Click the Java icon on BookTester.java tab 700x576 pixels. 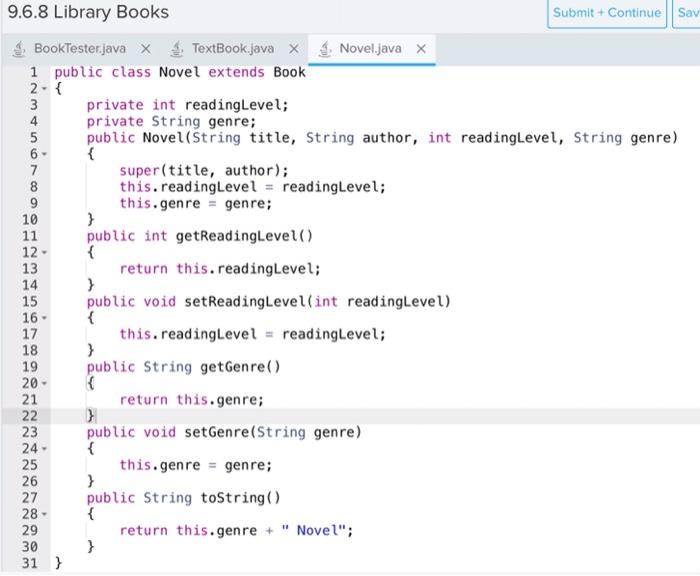19,49
